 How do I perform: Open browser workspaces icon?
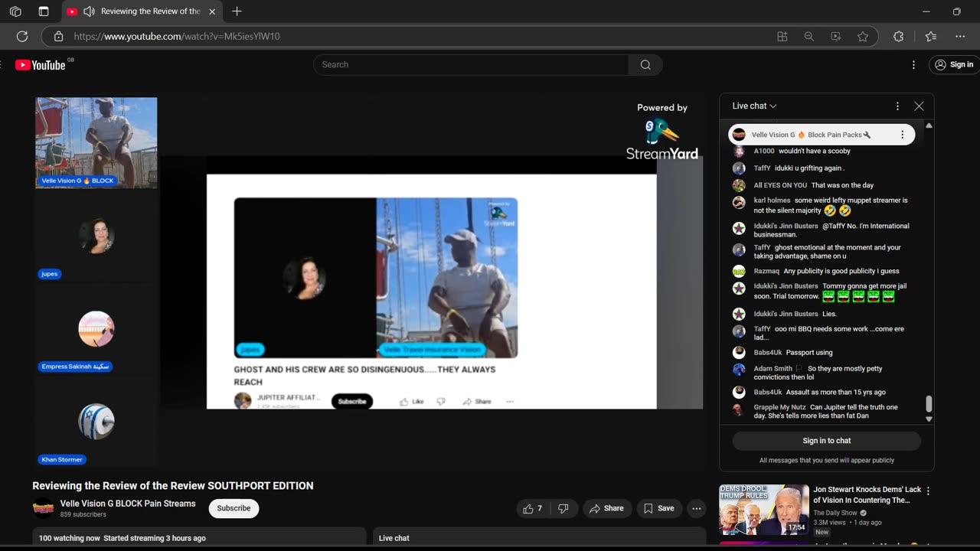pos(15,11)
